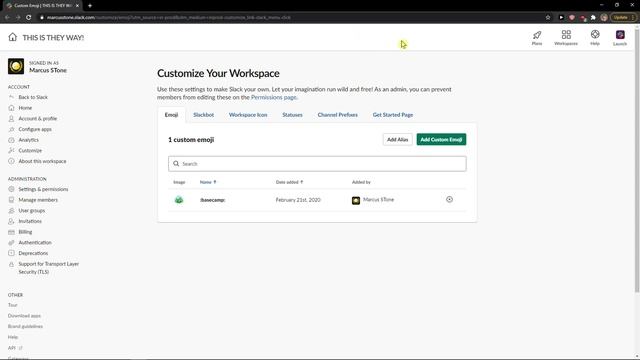
Task: Open Account & profile
Action: 38,118
